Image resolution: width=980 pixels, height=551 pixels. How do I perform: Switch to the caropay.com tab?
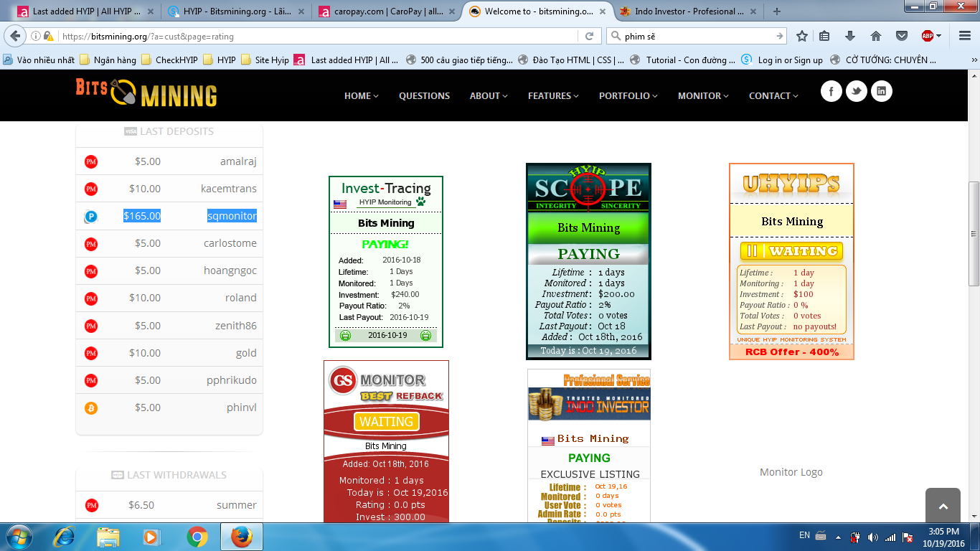pos(387,11)
